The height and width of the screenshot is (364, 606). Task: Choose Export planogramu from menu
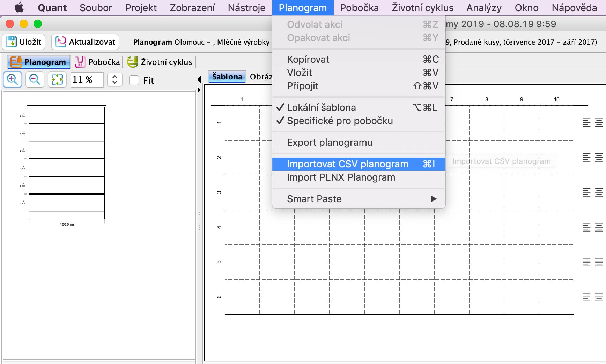(x=330, y=142)
